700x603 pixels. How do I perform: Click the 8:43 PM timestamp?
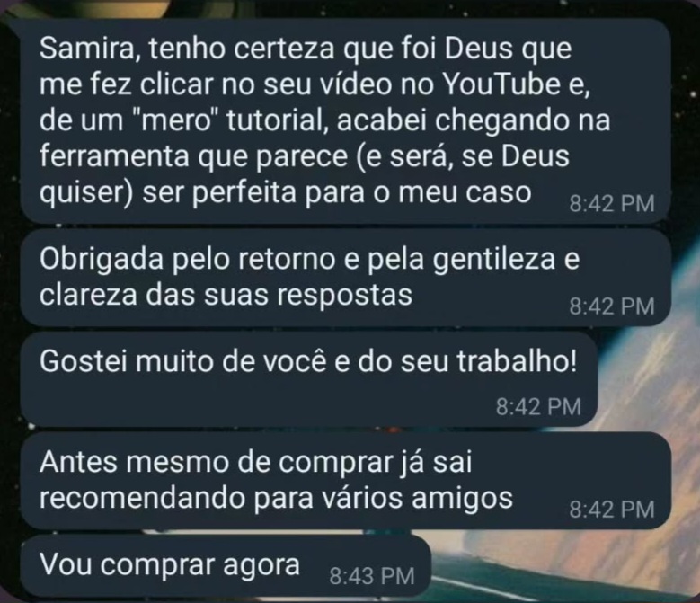point(372,576)
